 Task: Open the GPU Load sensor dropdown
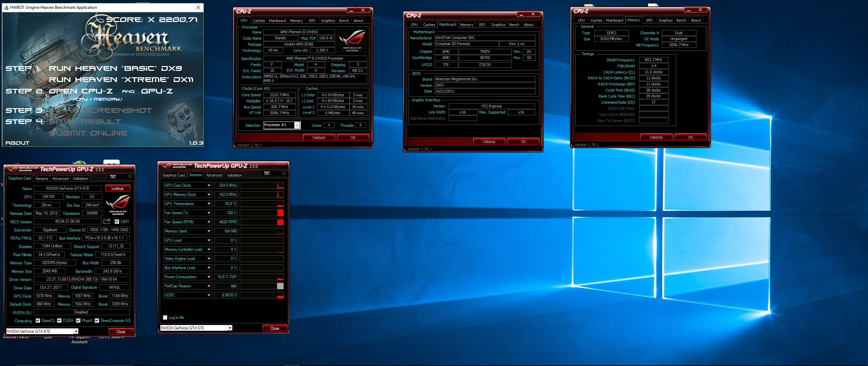[209, 240]
